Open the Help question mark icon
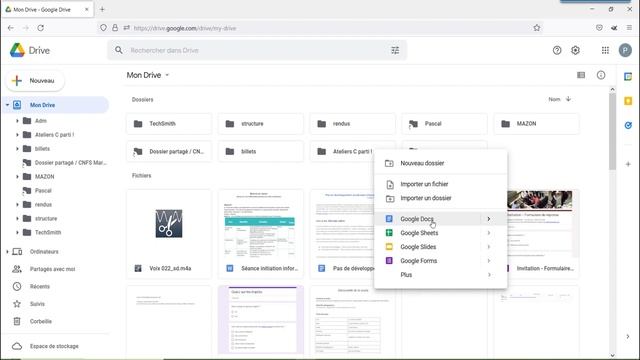640x360 pixels. point(557,50)
